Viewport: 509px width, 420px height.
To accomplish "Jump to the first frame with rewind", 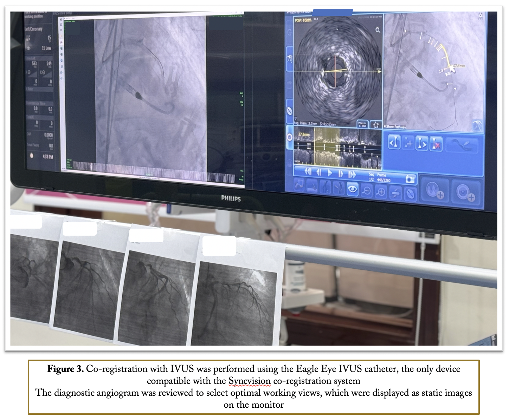I will (x=308, y=172).
